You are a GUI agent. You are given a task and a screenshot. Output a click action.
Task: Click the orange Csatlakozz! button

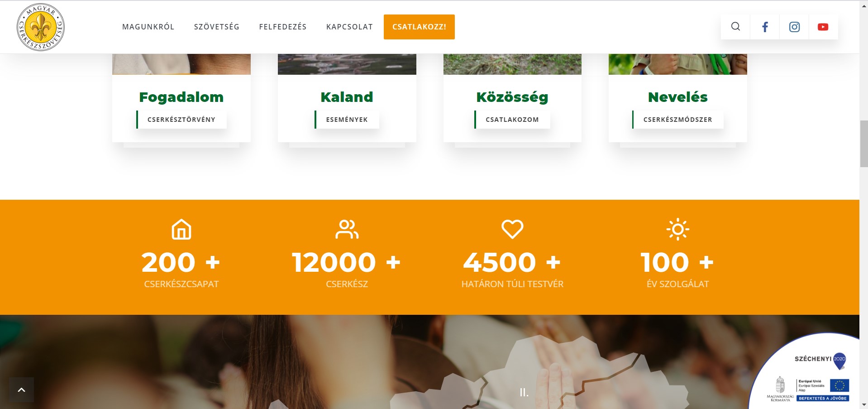[x=419, y=27]
